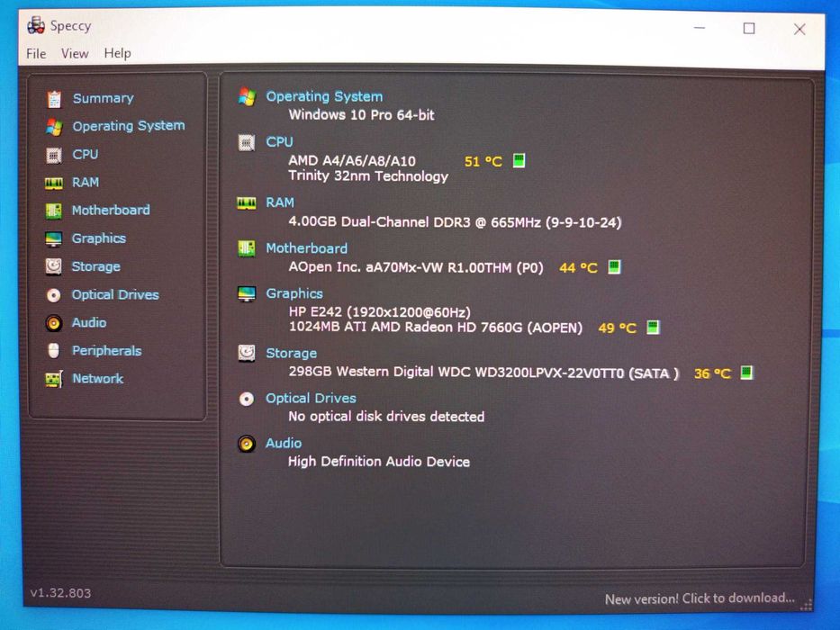Click the Storage drive icon in summary panel

coord(247,353)
